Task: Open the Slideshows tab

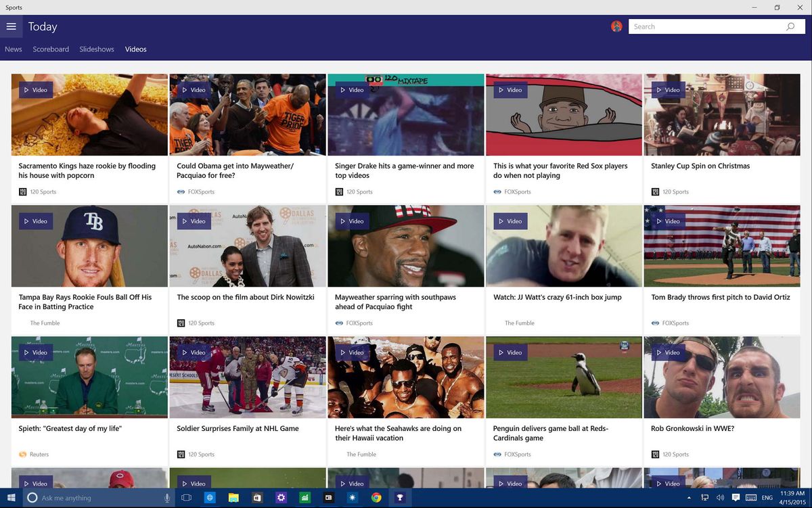Action: click(x=96, y=49)
